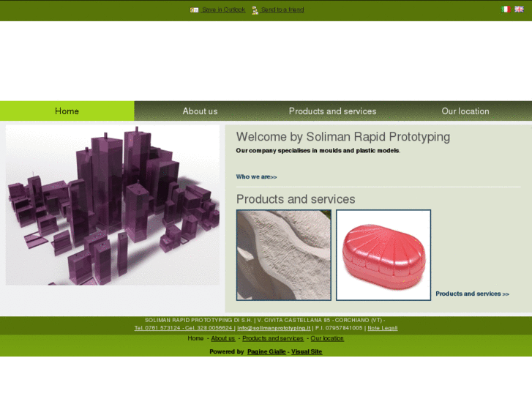The width and height of the screenshot is (532, 399).
Task: Open Products and services in footer menu
Action: click(273, 338)
